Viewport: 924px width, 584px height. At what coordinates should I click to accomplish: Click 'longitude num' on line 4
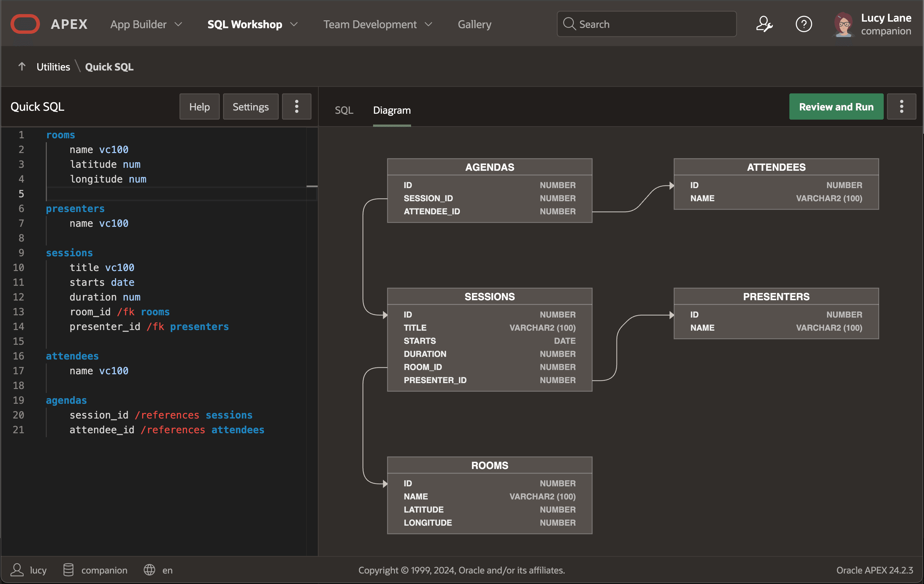[108, 179]
